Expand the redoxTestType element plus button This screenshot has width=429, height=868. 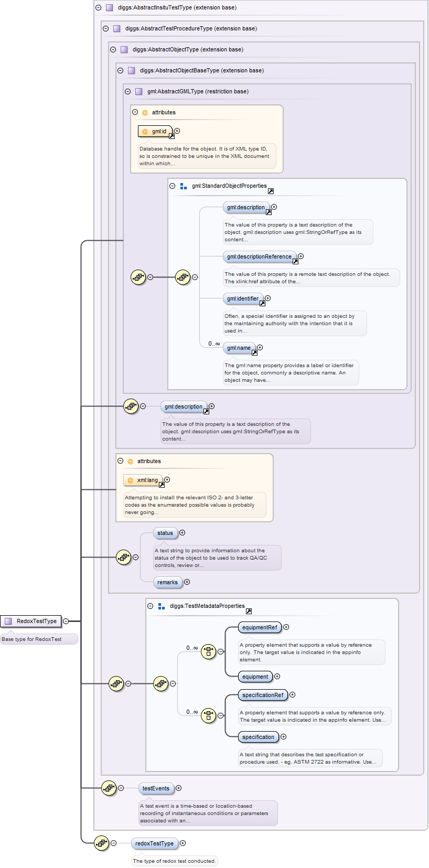click(183, 843)
